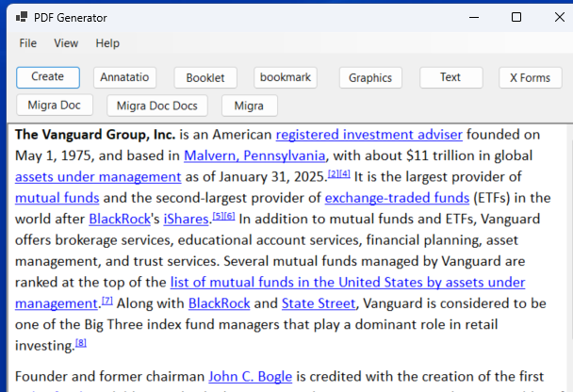Open the exchange-traded funds link
This screenshot has height=392, width=573.
point(397,198)
